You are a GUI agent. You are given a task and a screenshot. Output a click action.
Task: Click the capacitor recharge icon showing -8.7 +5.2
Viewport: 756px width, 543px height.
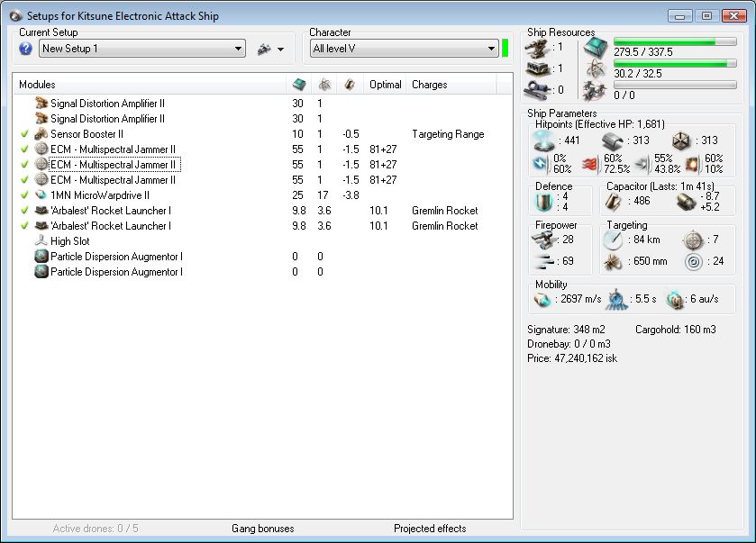coord(685,202)
